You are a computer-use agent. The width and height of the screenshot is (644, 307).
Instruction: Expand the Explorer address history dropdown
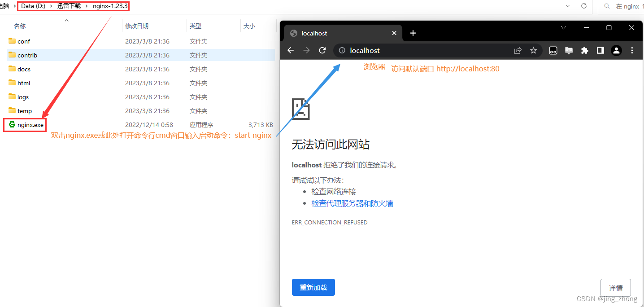568,6
